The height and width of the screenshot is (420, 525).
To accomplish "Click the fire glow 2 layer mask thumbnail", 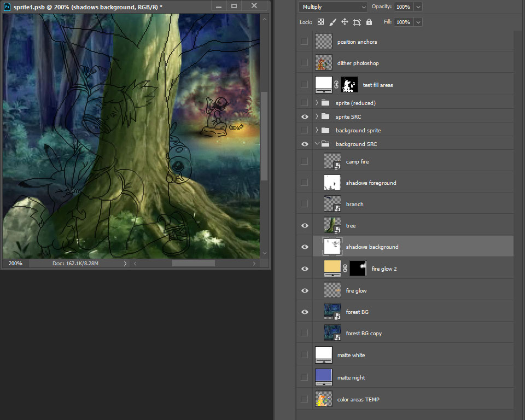I will 358,268.
